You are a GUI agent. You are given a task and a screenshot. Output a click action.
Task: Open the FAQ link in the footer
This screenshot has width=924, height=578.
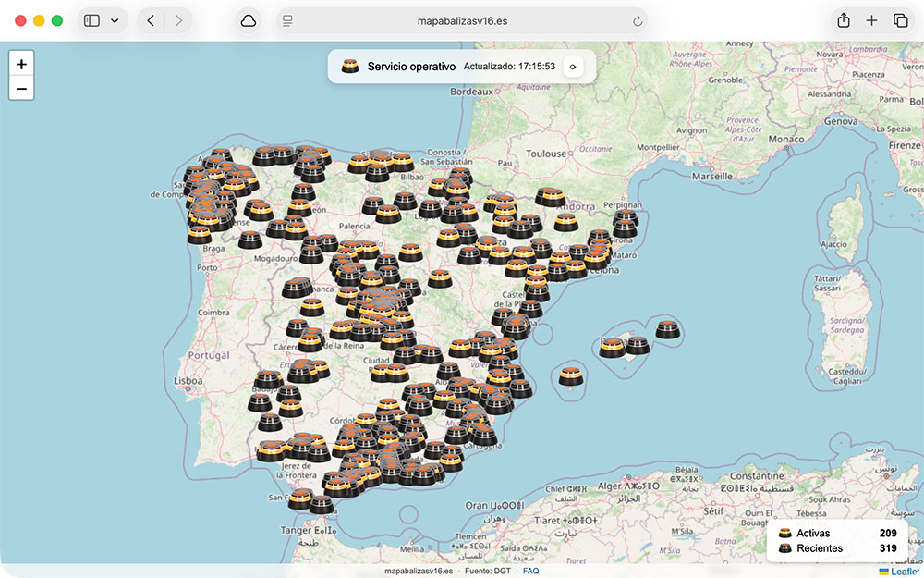tap(531, 571)
